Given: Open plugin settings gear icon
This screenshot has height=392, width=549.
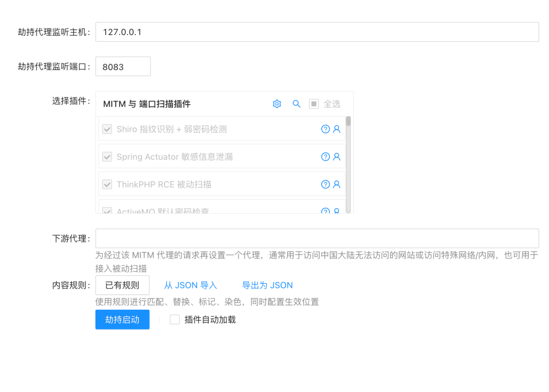Looking at the screenshot, I should pos(277,104).
